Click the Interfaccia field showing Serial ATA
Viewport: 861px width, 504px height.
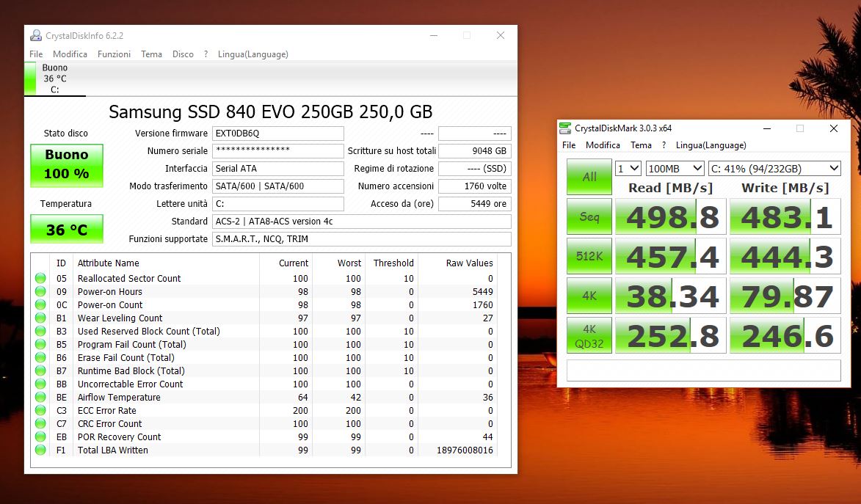tap(278, 169)
